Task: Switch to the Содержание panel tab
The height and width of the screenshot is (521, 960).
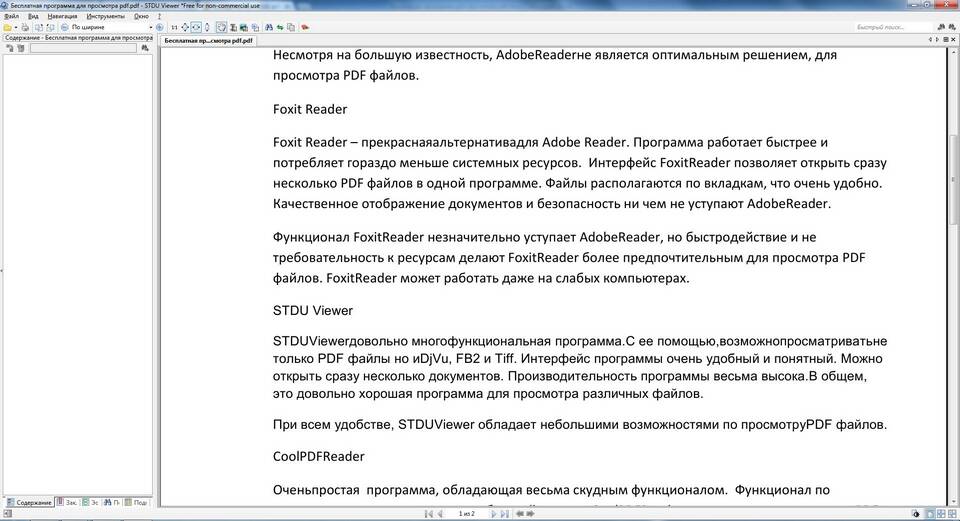Action: (29, 502)
